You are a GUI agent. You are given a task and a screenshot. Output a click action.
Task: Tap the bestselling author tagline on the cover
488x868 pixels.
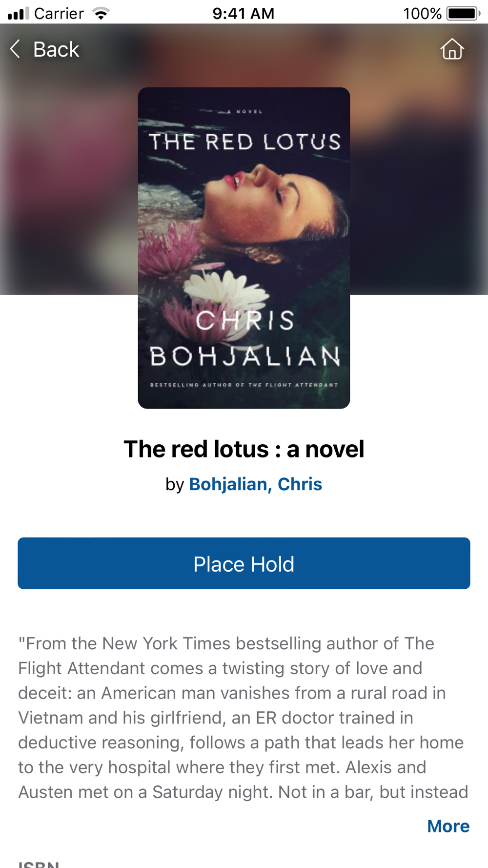(x=244, y=385)
